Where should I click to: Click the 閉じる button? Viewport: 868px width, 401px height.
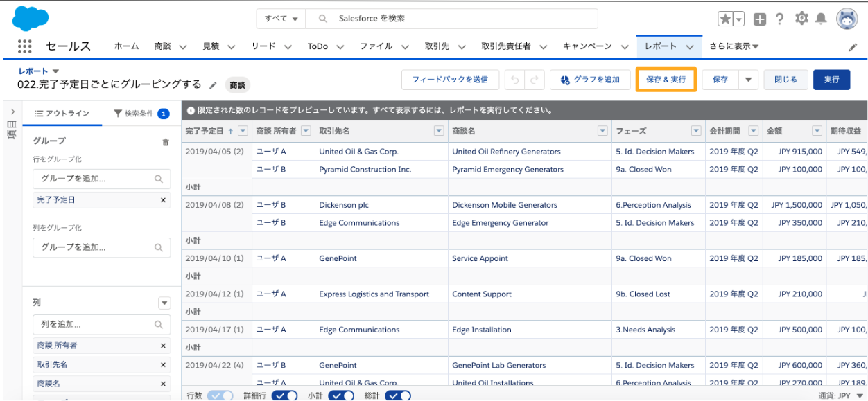pyautogui.click(x=785, y=80)
